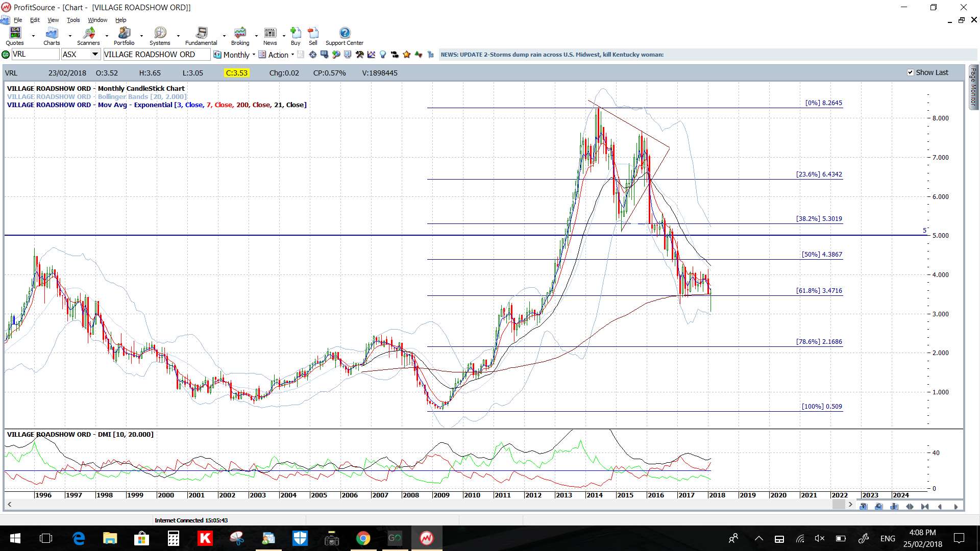980x551 pixels.
Task: Open the Help menu
Action: coord(120,20)
